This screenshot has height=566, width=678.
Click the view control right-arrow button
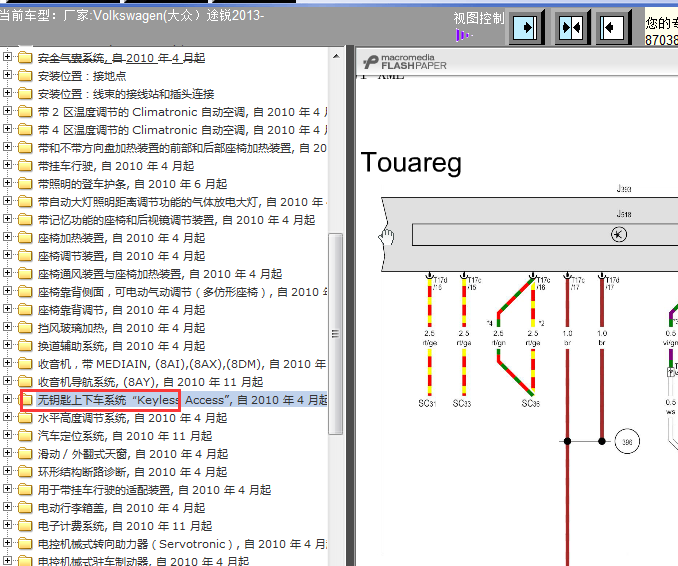coord(526,28)
